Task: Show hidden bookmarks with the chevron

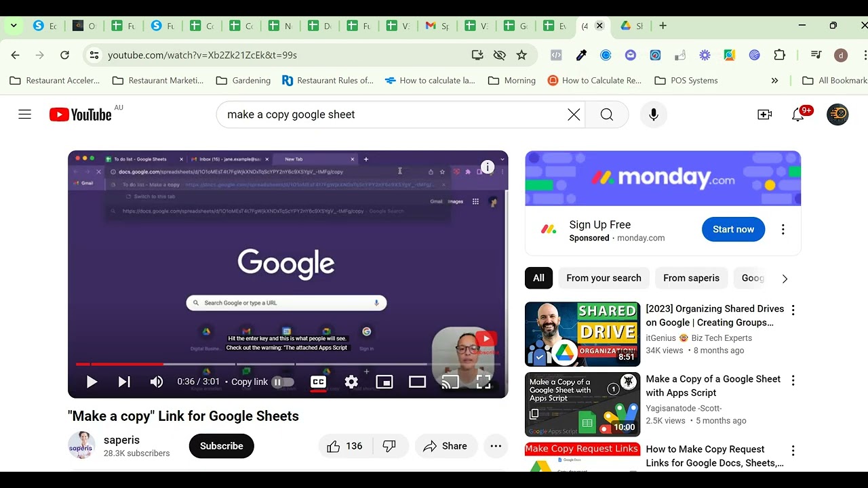Action: [x=774, y=80]
